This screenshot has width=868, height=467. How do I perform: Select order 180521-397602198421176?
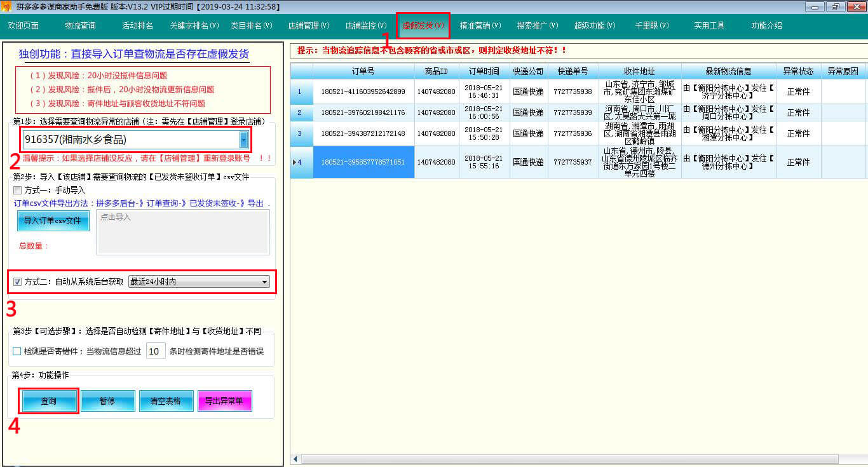coord(363,112)
